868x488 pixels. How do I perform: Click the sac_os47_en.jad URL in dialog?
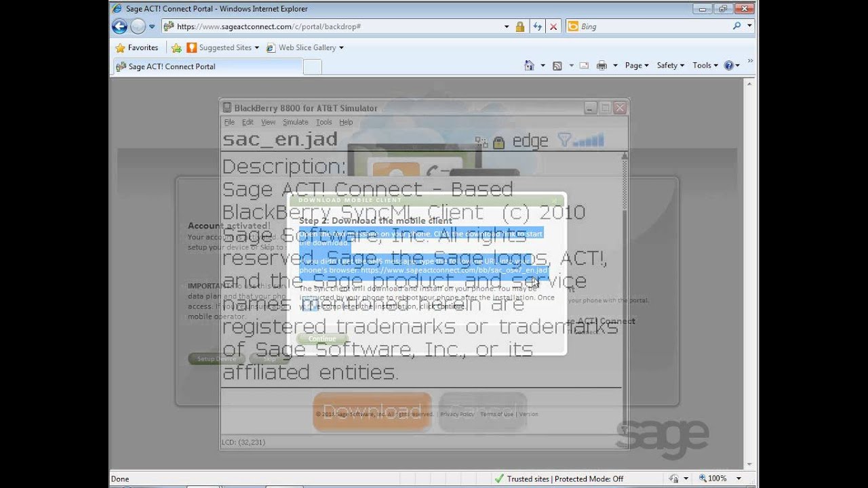tap(454, 270)
